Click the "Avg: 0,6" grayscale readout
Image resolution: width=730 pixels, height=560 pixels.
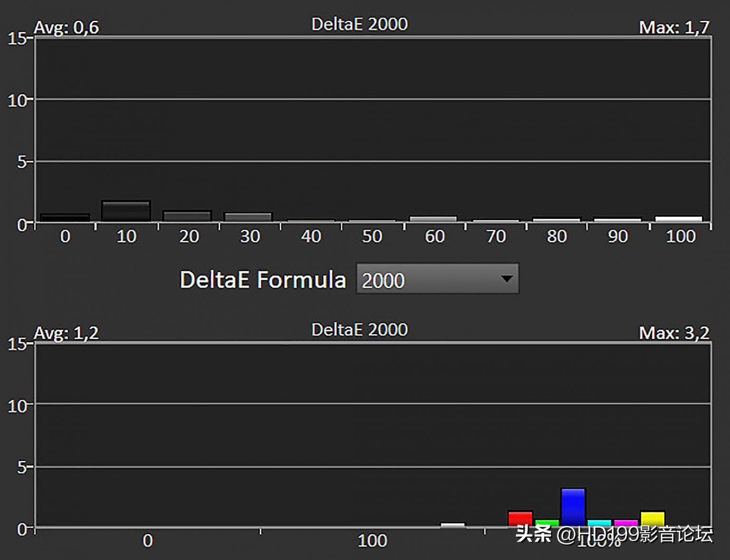tap(67, 27)
